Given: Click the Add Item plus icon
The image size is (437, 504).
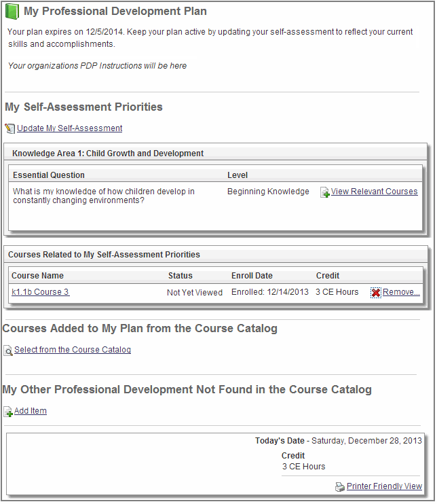Looking at the screenshot, I should [x=8, y=412].
